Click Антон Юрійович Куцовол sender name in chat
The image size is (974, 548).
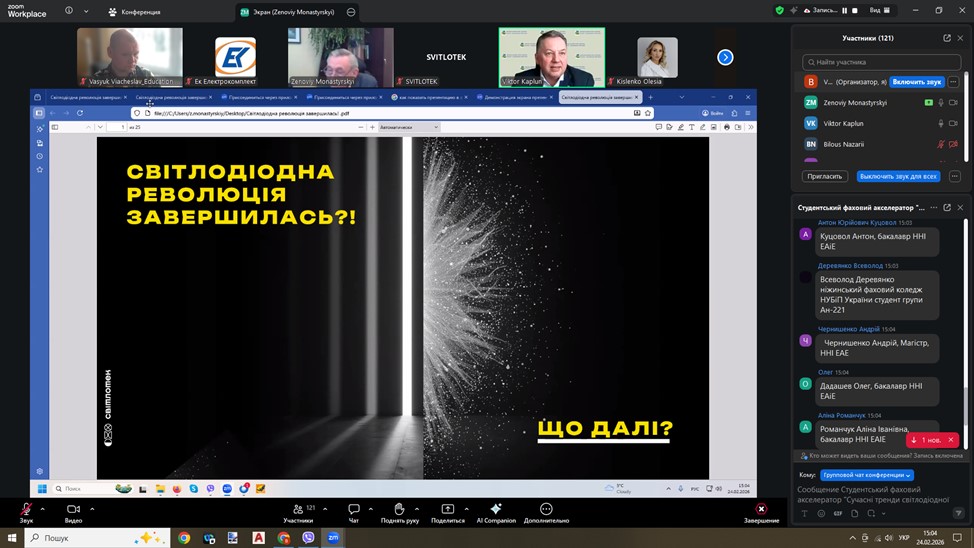pos(857,222)
